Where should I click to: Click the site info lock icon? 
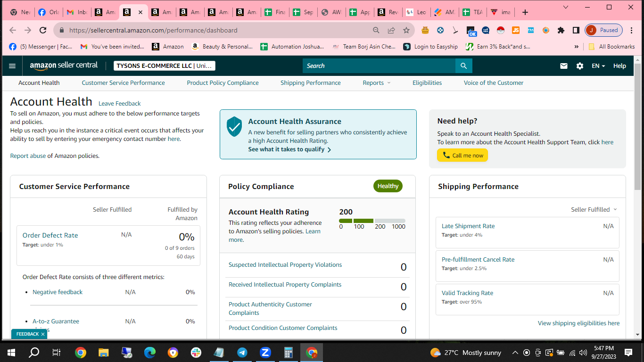click(61, 30)
